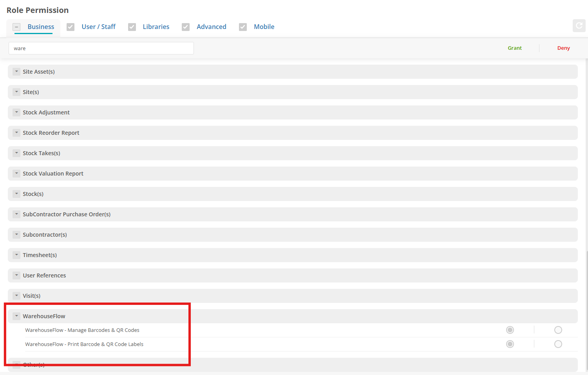Expand the SubContractor Purchase Order(s) arrow

(16, 214)
